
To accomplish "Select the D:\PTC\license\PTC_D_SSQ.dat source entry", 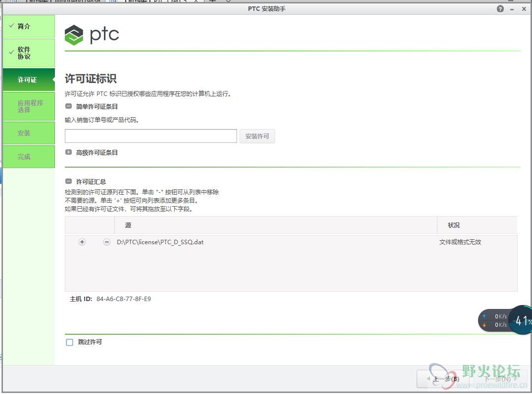I will point(160,242).
